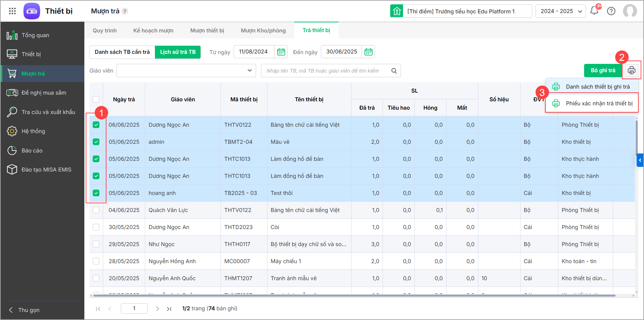Expand the Giáo viên dropdown
The image size is (644, 320).
(249, 71)
